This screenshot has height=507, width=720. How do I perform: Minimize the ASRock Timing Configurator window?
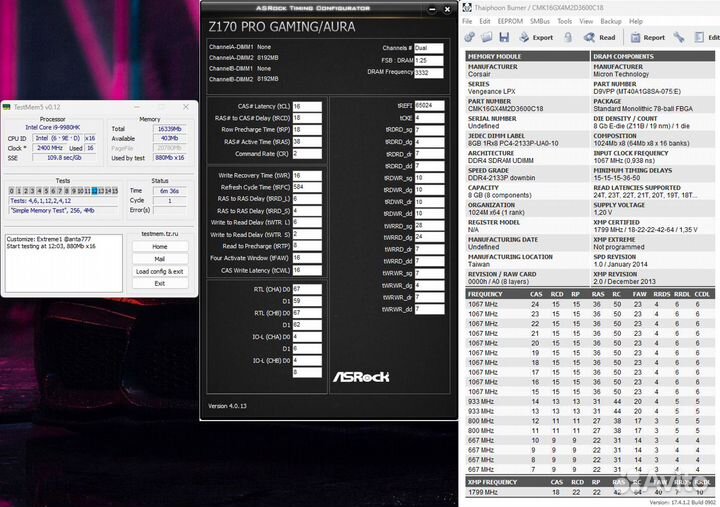(432, 9)
